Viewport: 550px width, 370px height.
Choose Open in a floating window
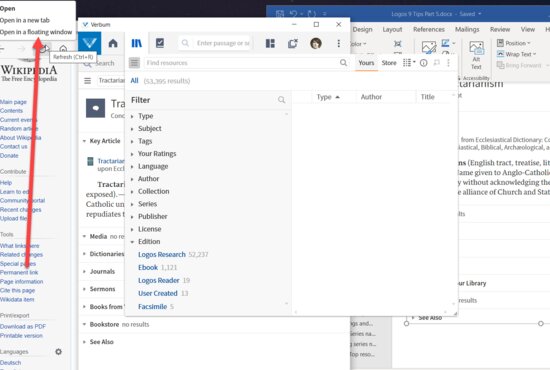coord(36,32)
